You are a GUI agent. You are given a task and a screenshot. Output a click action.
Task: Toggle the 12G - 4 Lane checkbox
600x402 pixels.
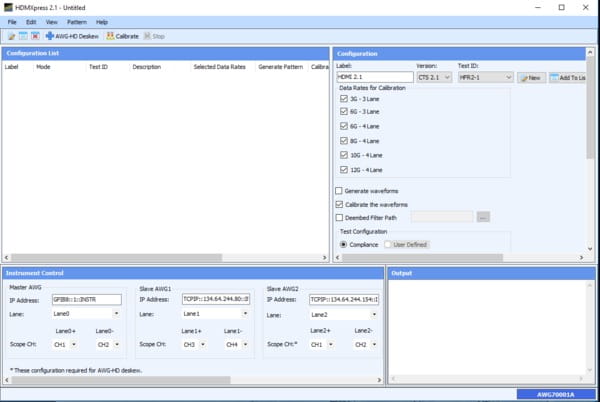344,169
